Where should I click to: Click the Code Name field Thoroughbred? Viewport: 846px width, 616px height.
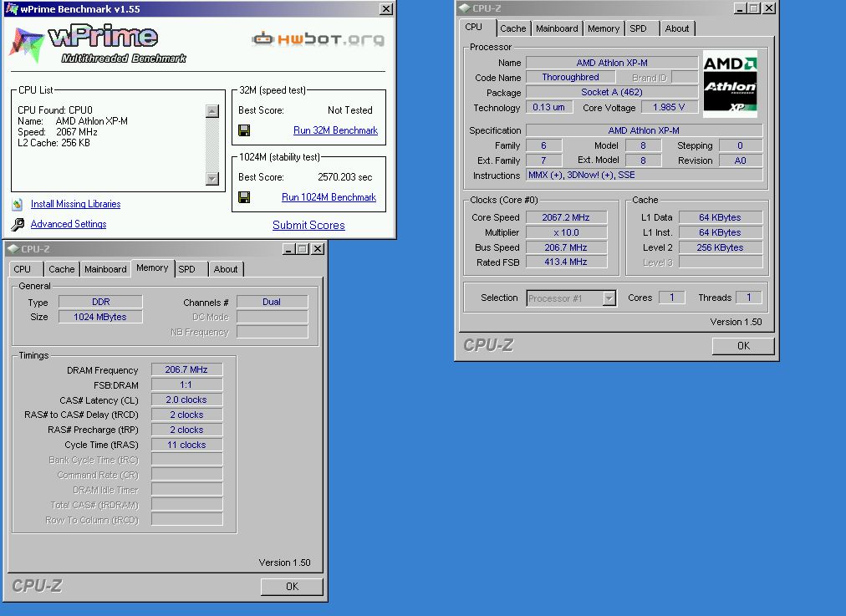pyautogui.click(x=570, y=77)
